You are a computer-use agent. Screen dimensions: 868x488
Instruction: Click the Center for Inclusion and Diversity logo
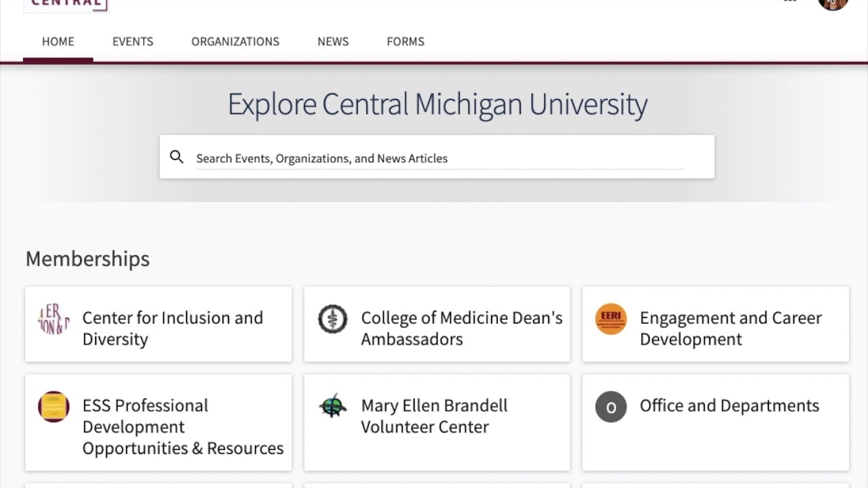click(x=53, y=319)
